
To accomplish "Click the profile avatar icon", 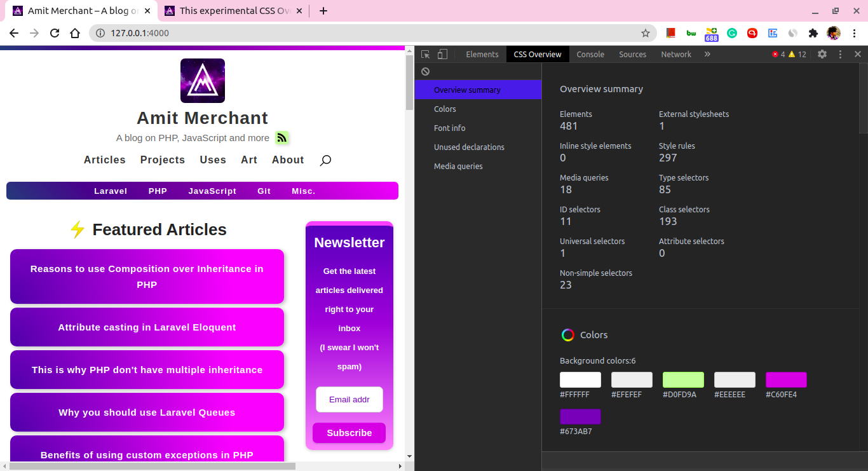I will [x=834, y=33].
